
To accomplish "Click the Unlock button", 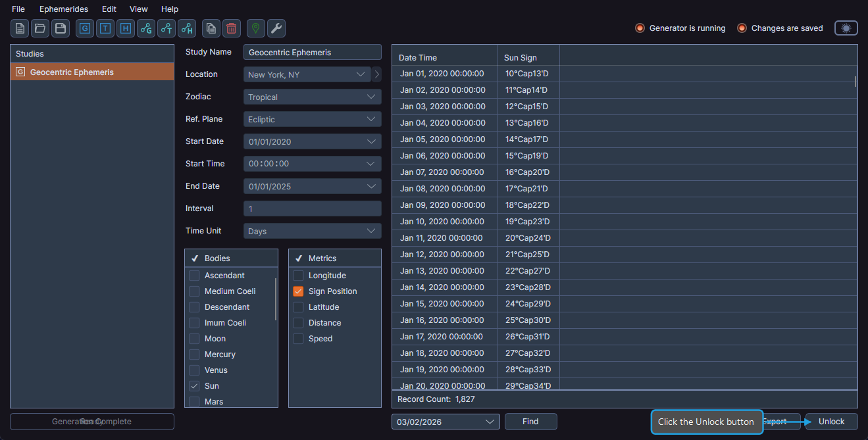I will pyautogui.click(x=830, y=422).
